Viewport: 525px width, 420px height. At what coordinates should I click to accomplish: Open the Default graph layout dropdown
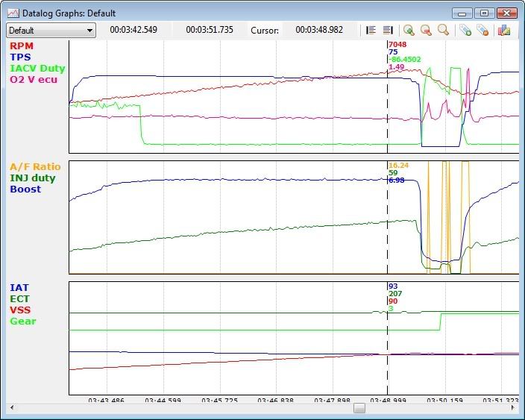click(51, 31)
